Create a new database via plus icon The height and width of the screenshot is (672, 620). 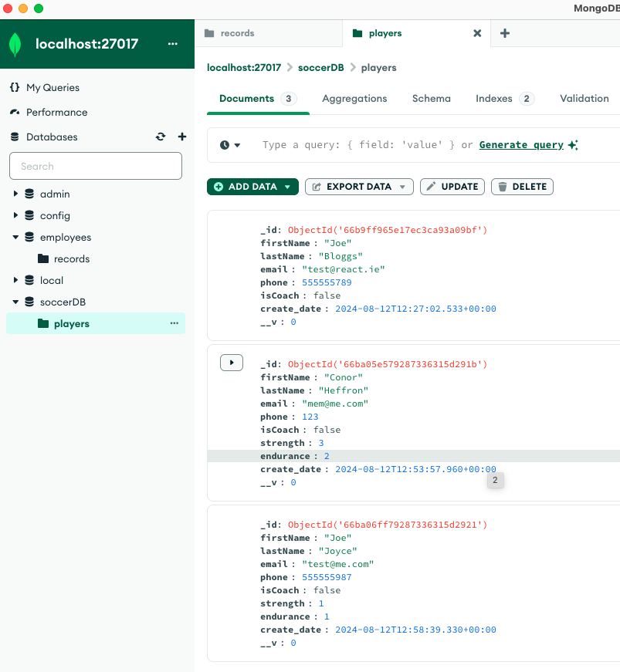(181, 137)
